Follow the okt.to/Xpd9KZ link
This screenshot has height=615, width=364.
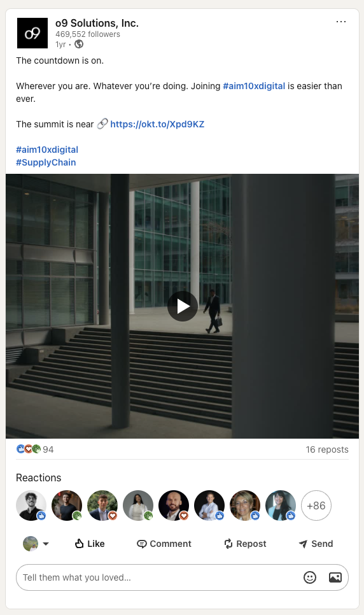pyautogui.click(x=157, y=124)
